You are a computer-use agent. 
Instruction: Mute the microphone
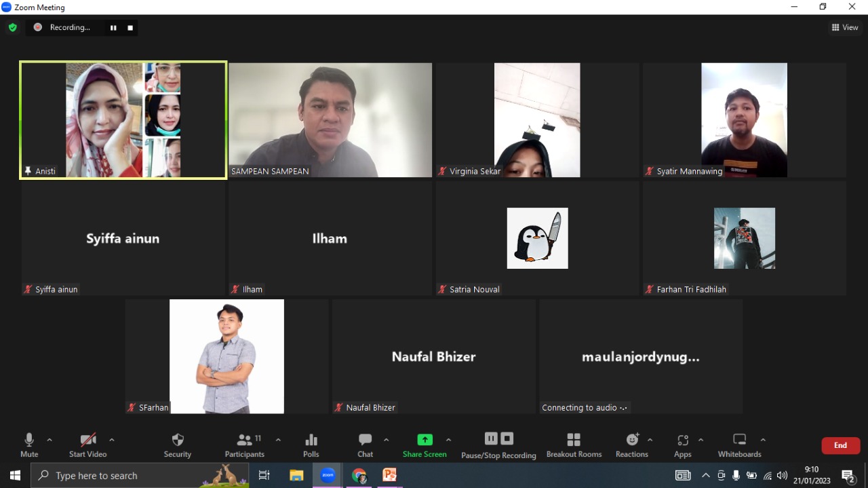pyautogui.click(x=29, y=445)
